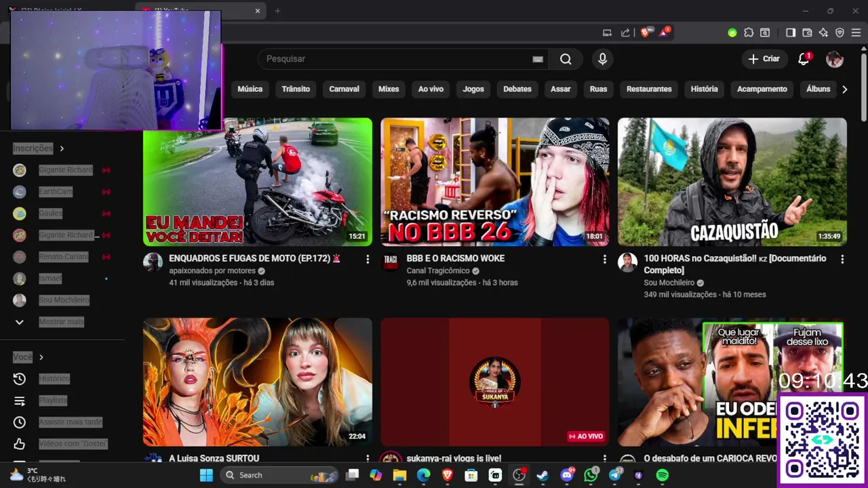Viewport: 868px width, 488px height.
Task: Select the Ao vivo filter chip
Action: pyautogui.click(x=431, y=89)
